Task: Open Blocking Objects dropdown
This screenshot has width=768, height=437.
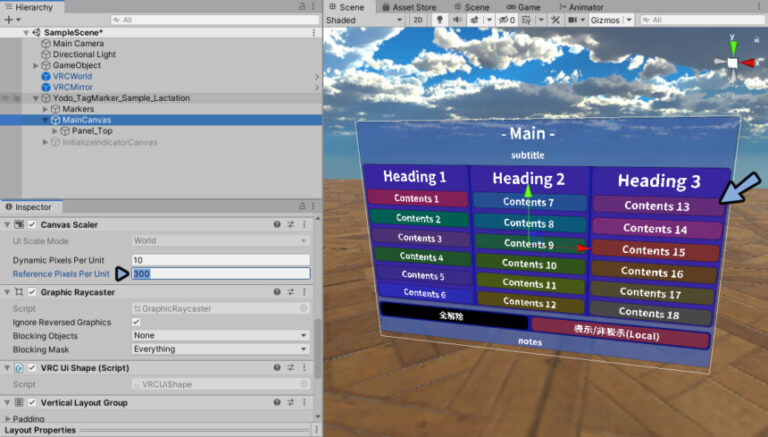Action: 221,335
